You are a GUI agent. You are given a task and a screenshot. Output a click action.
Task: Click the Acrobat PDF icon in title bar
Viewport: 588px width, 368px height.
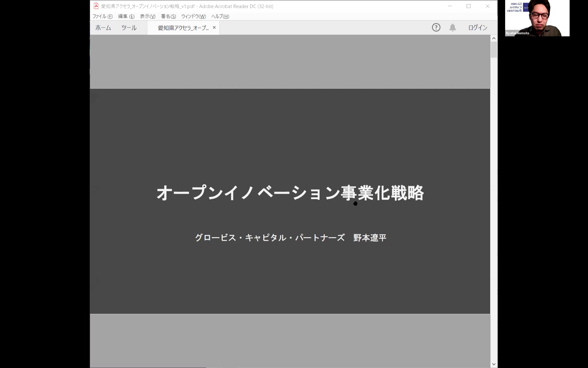[x=96, y=6]
